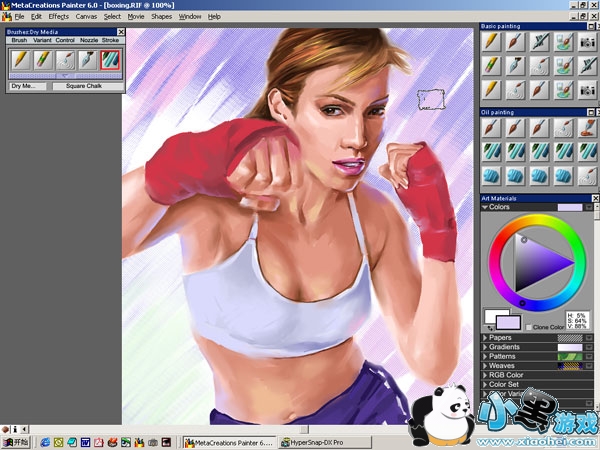
Task: Click the Windows Start button
Action: click(x=14, y=441)
